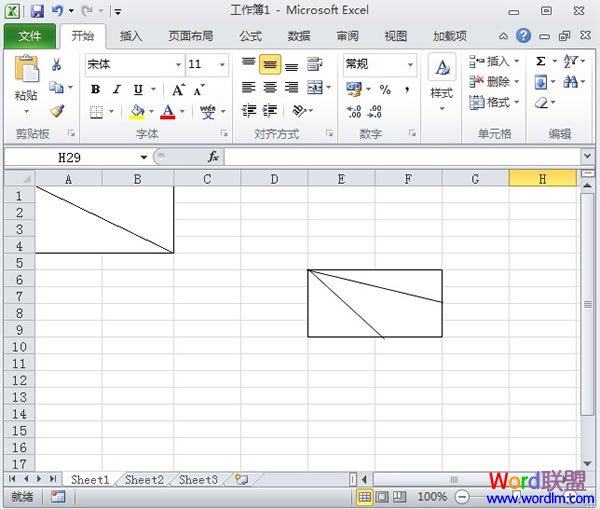This screenshot has height=509, width=600.
Task: Insert new worksheet tab icon
Action: (x=241, y=480)
